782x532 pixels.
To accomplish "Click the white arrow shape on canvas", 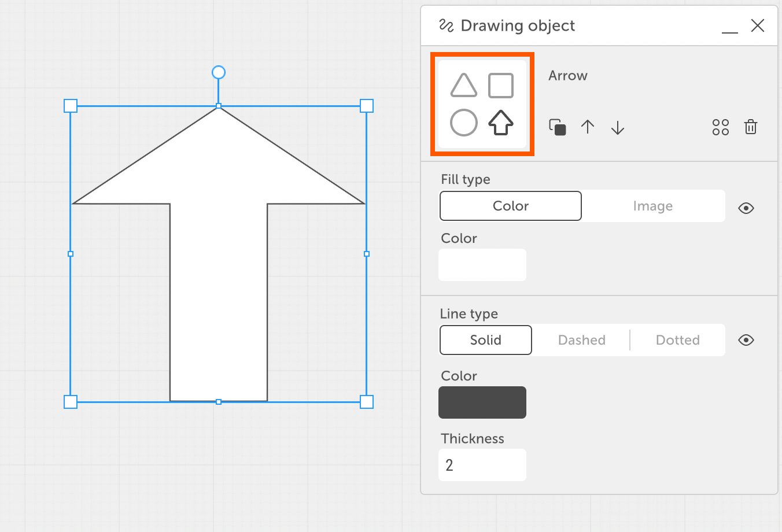I will 219,254.
